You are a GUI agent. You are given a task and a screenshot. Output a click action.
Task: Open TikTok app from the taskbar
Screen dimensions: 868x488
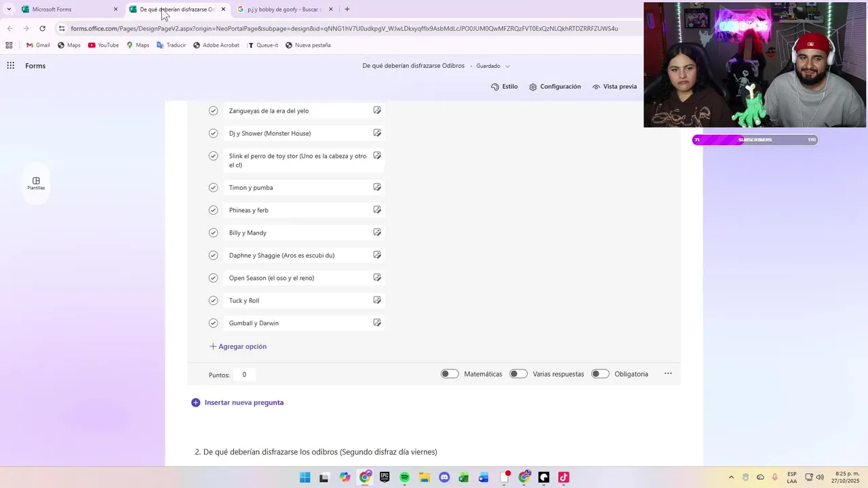[x=564, y=477]
